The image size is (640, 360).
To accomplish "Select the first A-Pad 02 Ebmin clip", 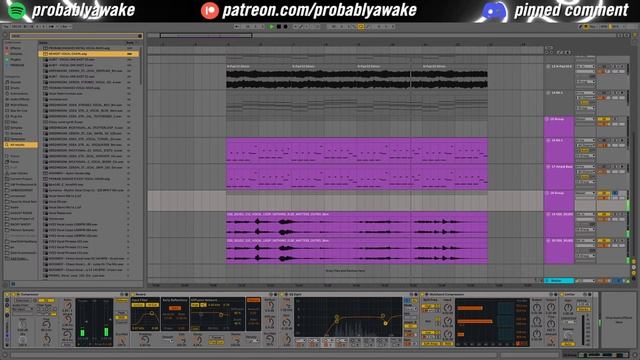I will [259, 77].
